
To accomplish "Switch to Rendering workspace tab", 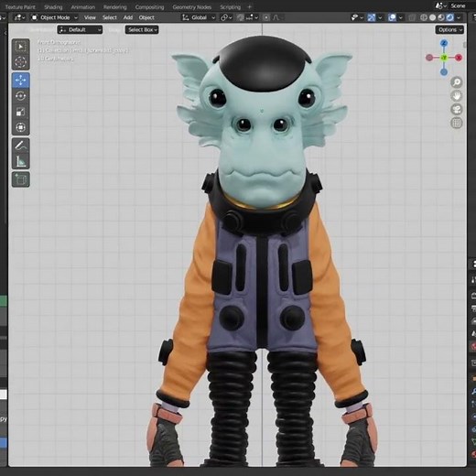I will (x=115, y=6).
